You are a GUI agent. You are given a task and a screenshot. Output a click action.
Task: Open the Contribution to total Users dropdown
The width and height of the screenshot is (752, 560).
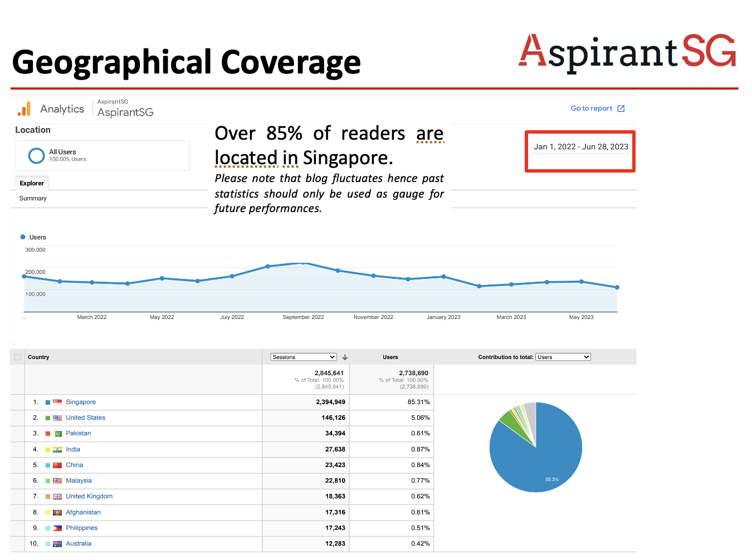(563, 357)
